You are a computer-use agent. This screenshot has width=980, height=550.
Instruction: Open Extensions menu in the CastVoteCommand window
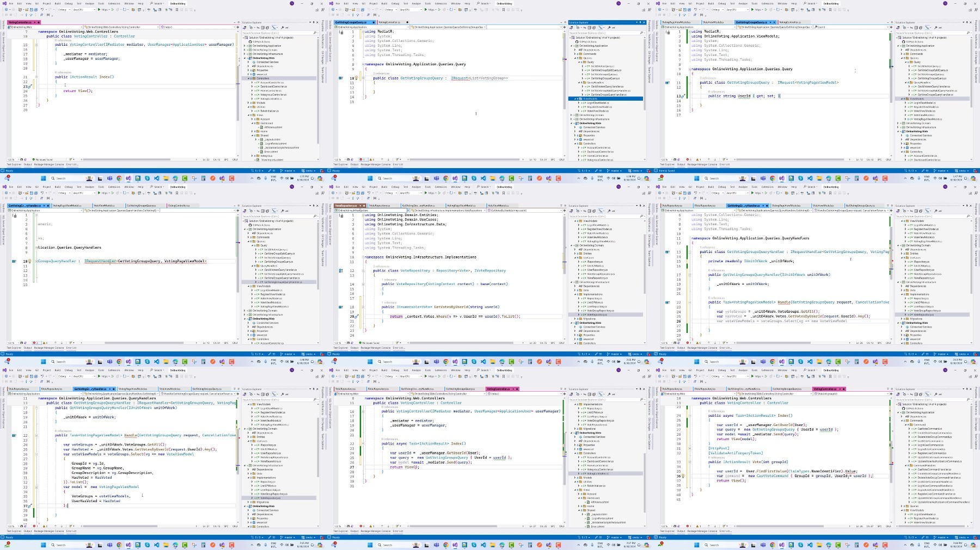coord(767,370)
